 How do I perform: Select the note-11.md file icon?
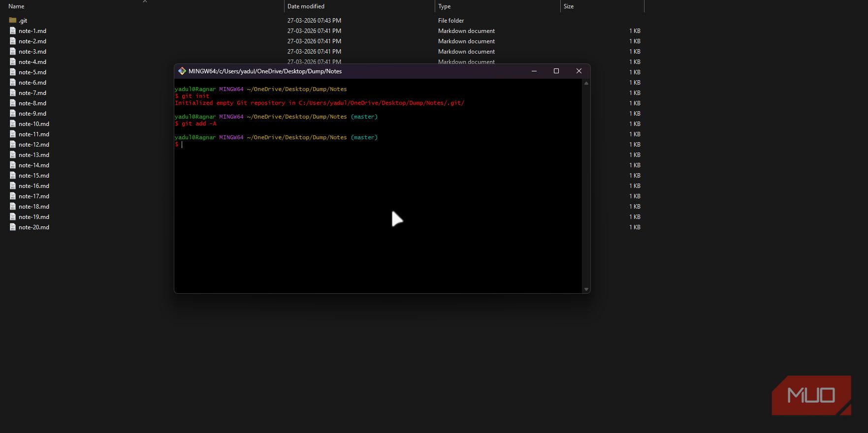(13, 134)
